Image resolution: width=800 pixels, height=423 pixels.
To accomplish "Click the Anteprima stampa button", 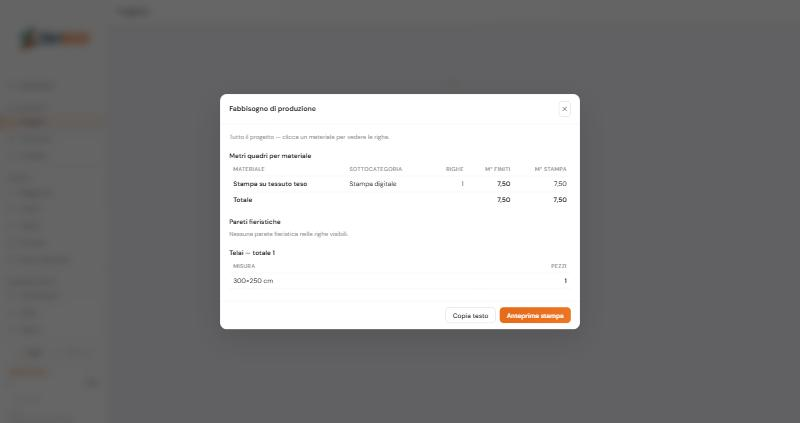I will pyautogui.click(x=535, y=315).
